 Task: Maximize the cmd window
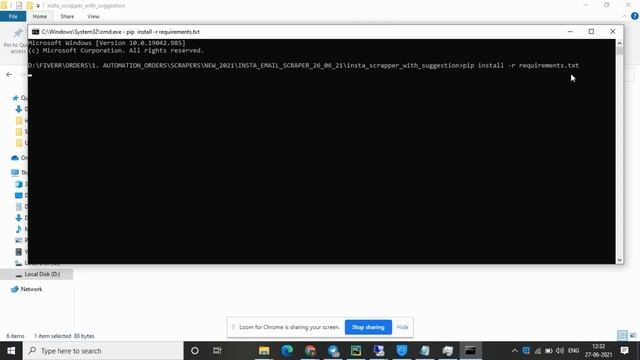(591, 31)
